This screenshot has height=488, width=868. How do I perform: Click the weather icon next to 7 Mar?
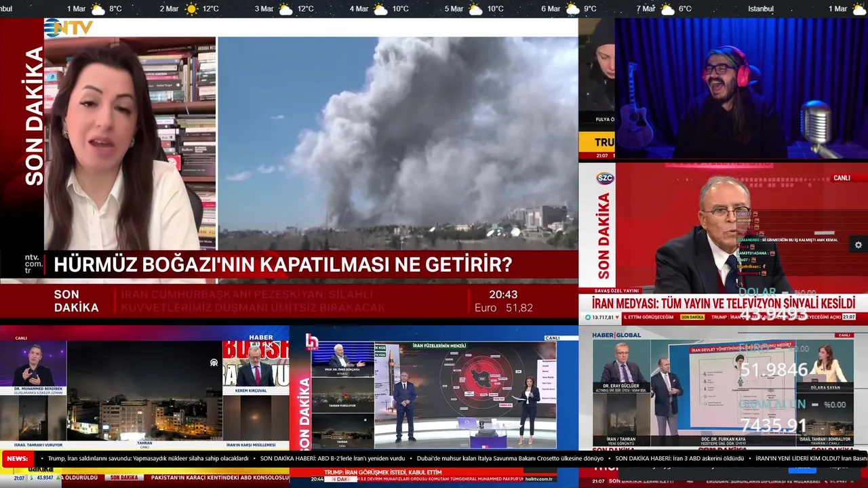667,9
